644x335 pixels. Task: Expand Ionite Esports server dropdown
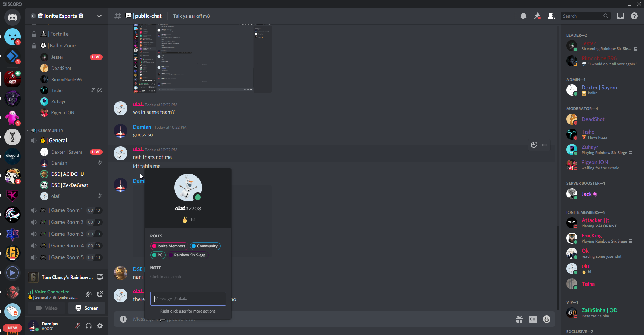click(x=99, y=16)
